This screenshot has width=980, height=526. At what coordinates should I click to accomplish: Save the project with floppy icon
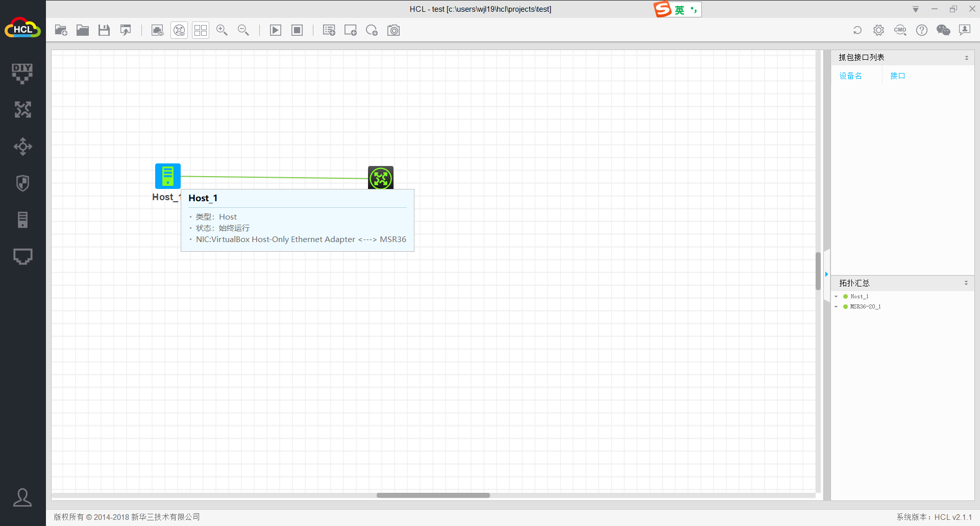coord(104,31)
